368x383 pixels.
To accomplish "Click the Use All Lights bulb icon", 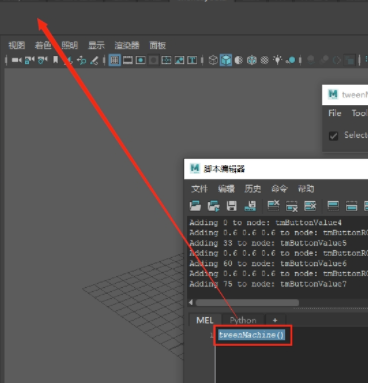I will pos(277,60).
